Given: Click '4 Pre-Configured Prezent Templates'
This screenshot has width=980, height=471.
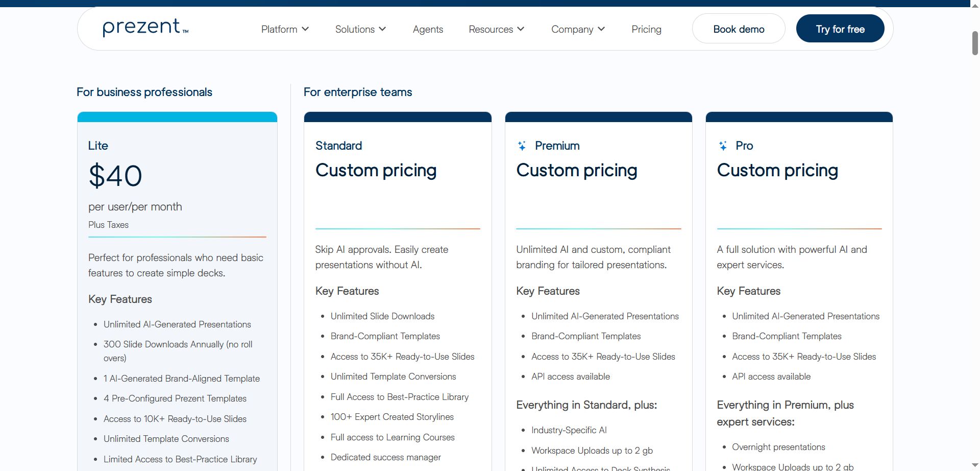Looking at the screenshot, I should pyautogui.click(x=175, y=398).
